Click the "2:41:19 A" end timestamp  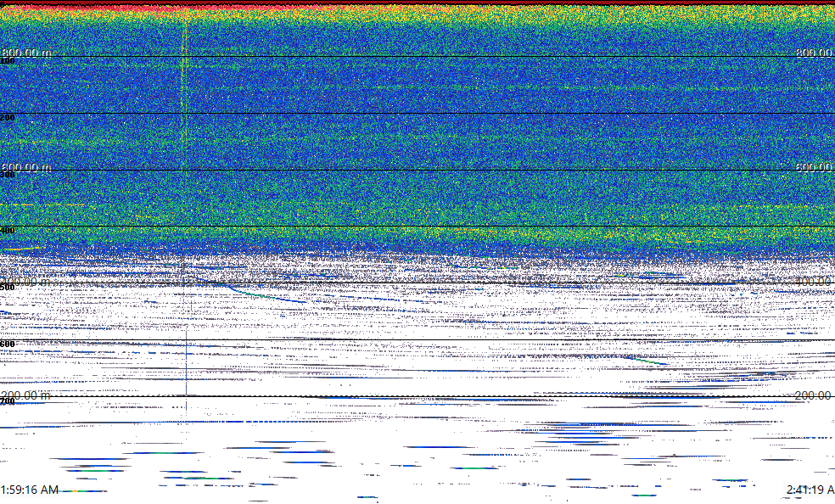coord(810,490)
